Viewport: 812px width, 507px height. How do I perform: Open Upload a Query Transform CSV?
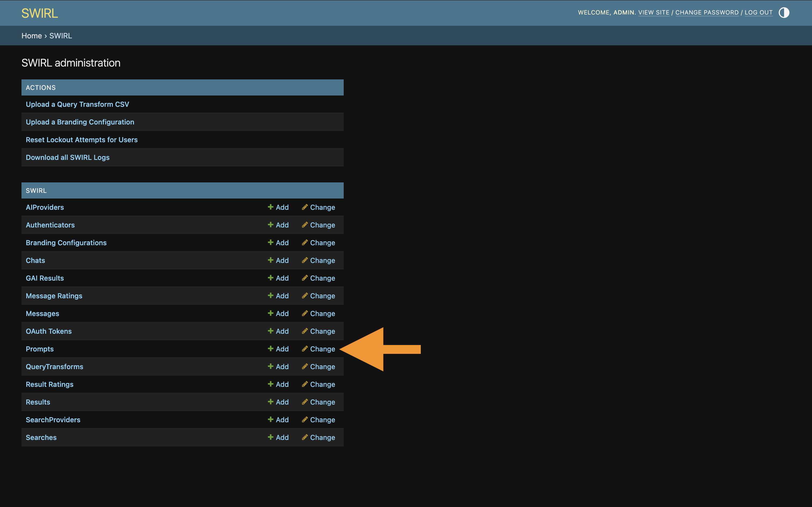[x=77, y=104]
